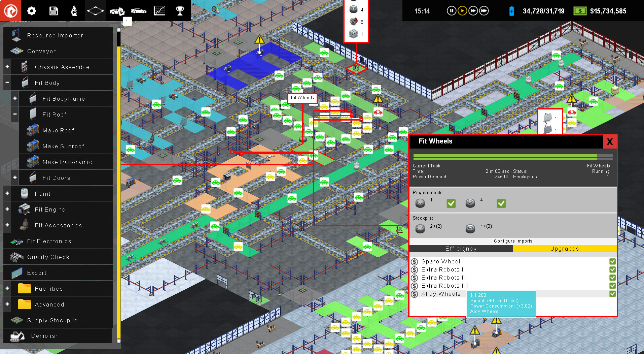
Task: Toggle the Alloy Wheels upgrade
Action: (612, 294)
